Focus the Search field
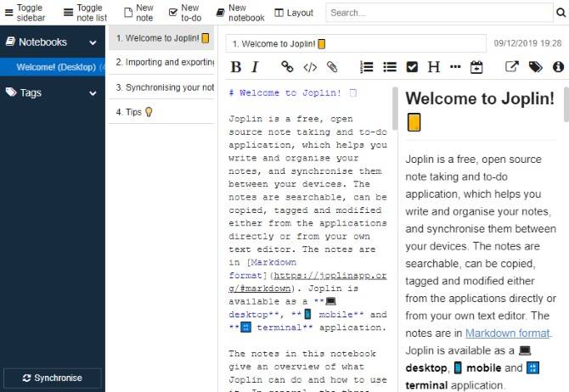 [439, 13]
